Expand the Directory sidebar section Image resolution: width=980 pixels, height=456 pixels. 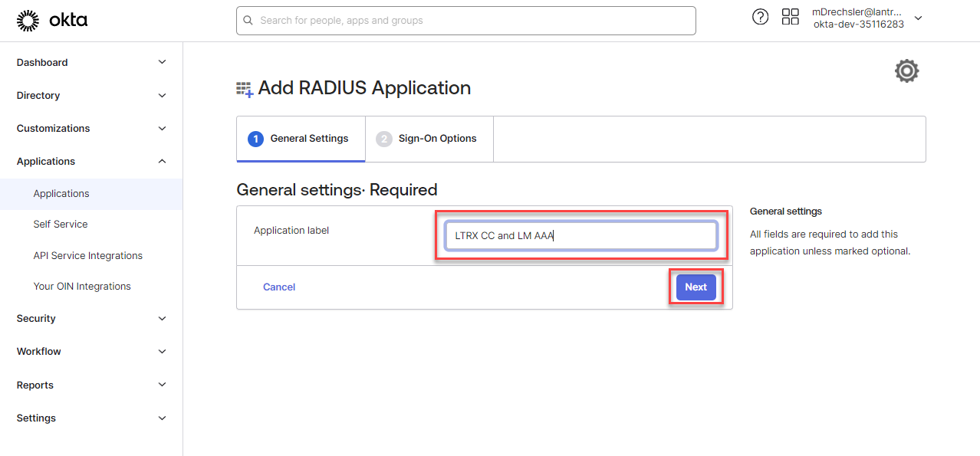coord(91,96)
